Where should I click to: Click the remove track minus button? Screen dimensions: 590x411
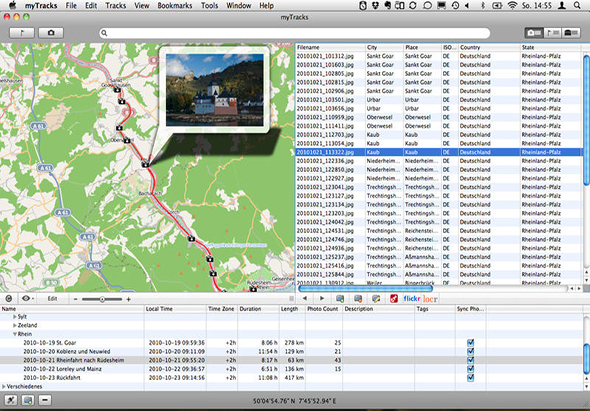(45, 400)
